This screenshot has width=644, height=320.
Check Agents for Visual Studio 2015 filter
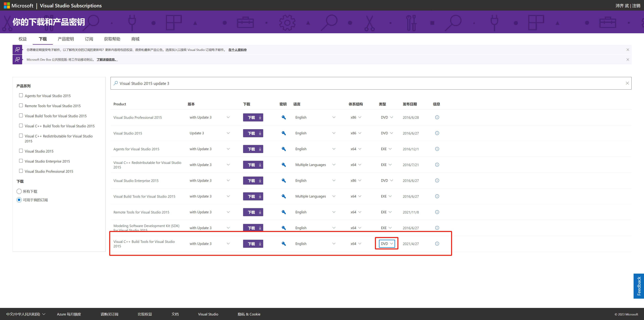point(21,95)
